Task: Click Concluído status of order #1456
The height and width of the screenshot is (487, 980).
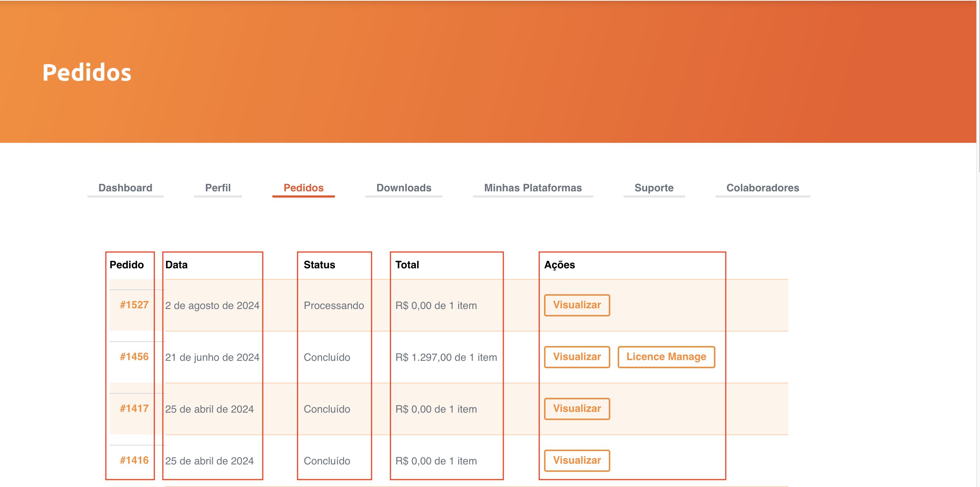Action: (x=327, y=357)
